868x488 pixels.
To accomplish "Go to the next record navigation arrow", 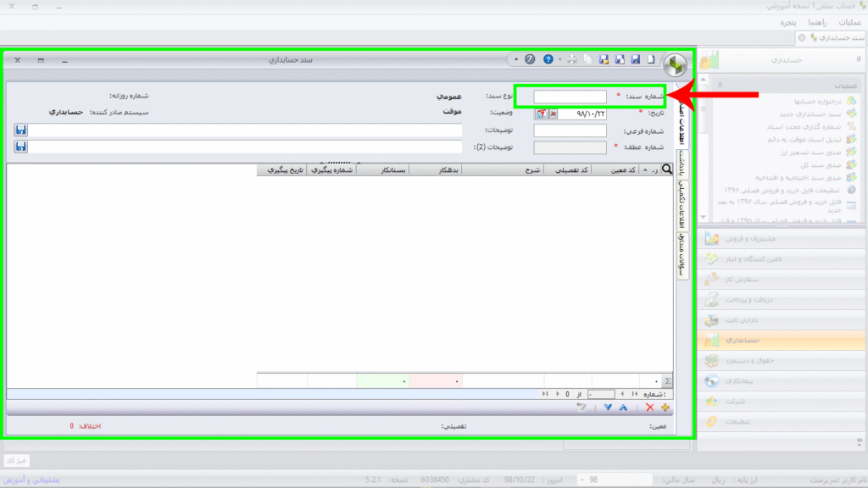I will tap(558, 394).
